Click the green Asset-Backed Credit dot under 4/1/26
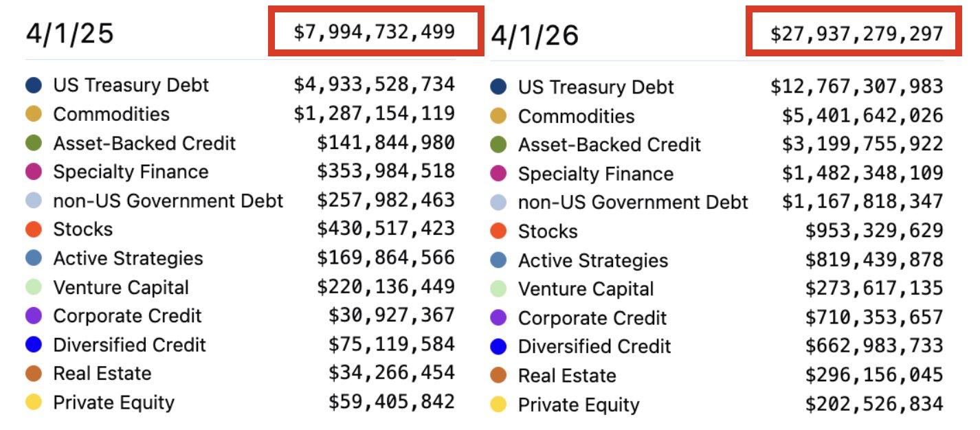The width and height of the screenshot is (980, 430). [x=499, y=145]
